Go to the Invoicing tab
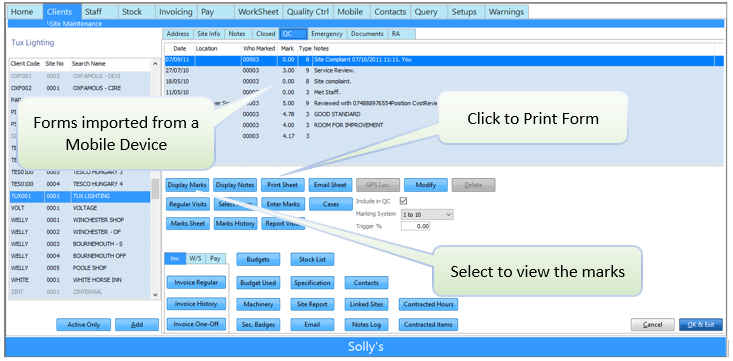The image size is (733, 361). (175, 12)
